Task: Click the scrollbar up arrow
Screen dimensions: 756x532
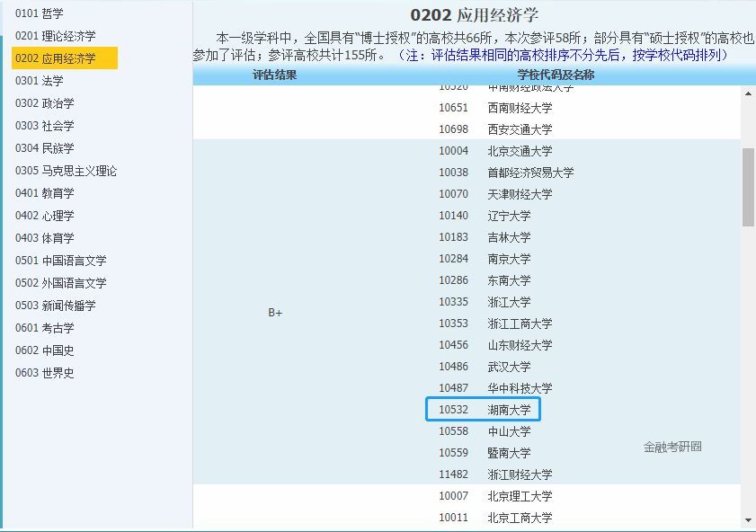Action: click(x=748, y=93)
